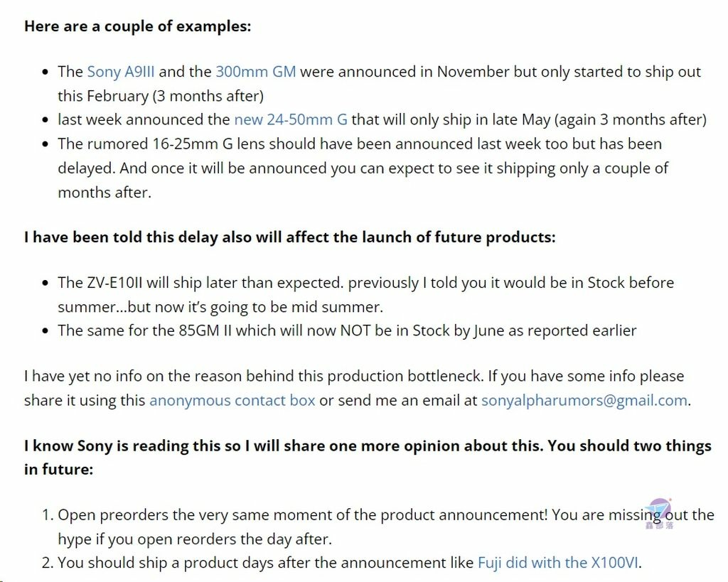
Task: Follow the new 24-50mm G link
Action: pyautogui.click(x=291, y=120)
